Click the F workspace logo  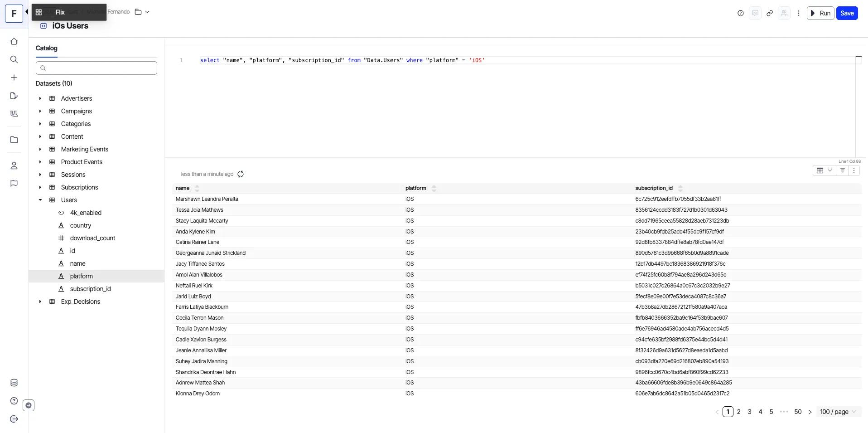tap(14, 14)
